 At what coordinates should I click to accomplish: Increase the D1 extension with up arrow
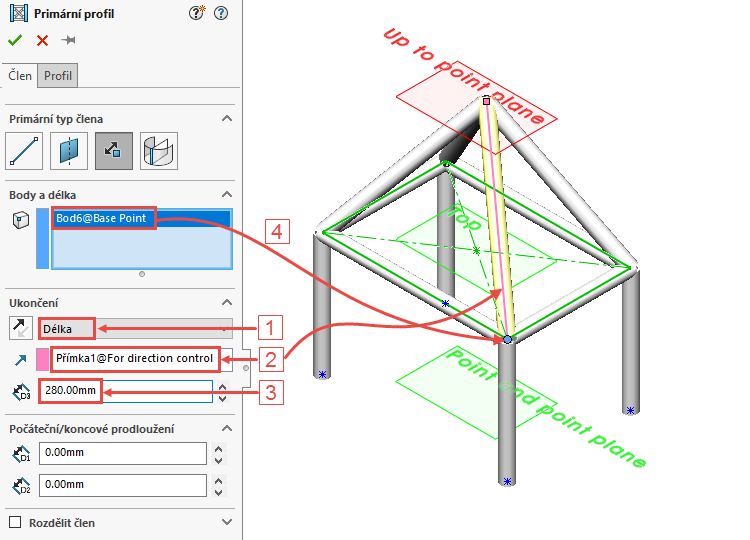pyautogui.click(x=219, y=449)
